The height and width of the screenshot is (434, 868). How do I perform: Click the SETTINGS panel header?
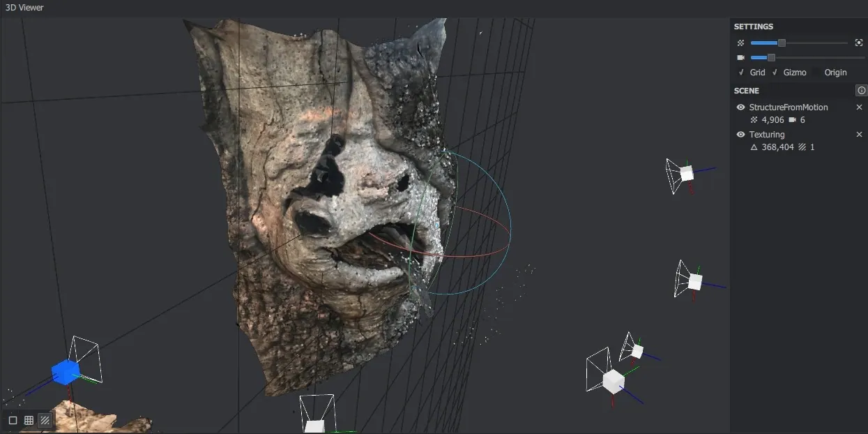[754, 27]
